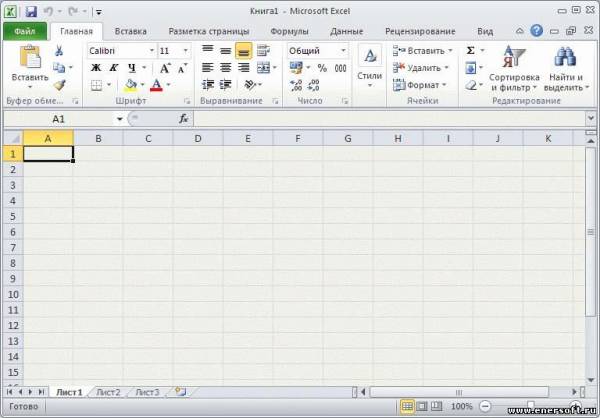Open the Name Box dropdown arrow
600x418 pixels.
119,119
